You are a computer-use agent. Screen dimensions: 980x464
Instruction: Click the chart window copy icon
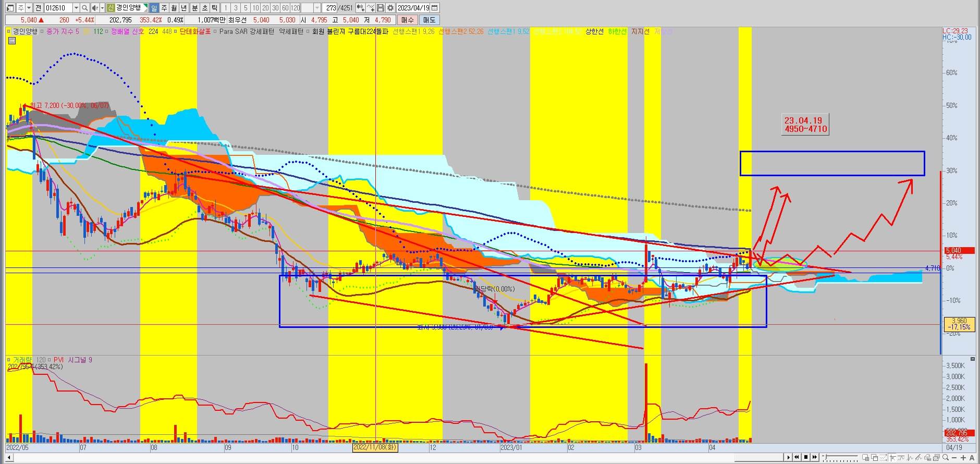pyautogui.click(x=937, y=458)
